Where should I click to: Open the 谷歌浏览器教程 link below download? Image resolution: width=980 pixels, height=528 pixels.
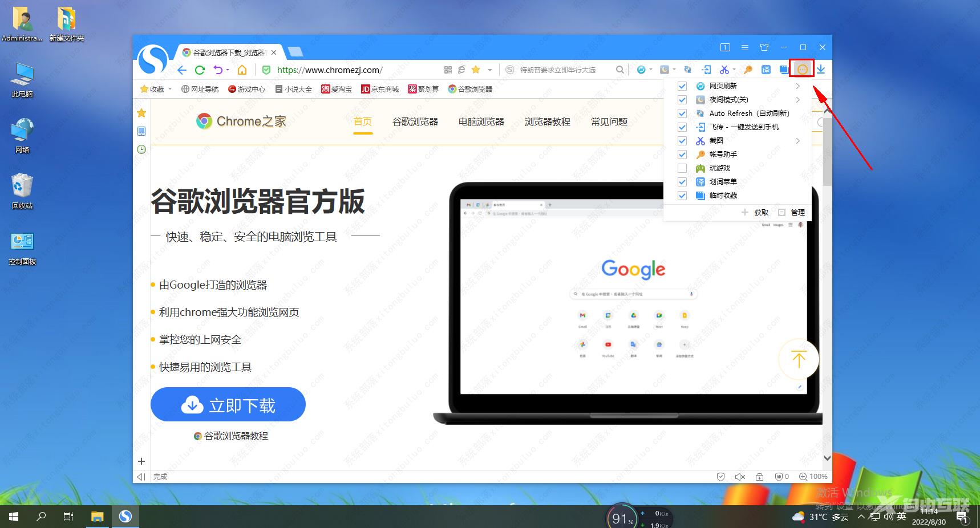[231, 436]
